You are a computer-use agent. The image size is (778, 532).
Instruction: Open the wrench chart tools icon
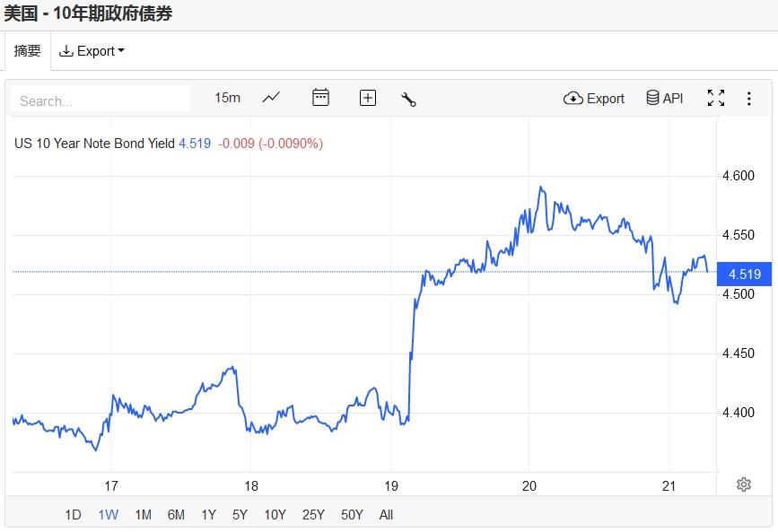[x=408, y=99]
